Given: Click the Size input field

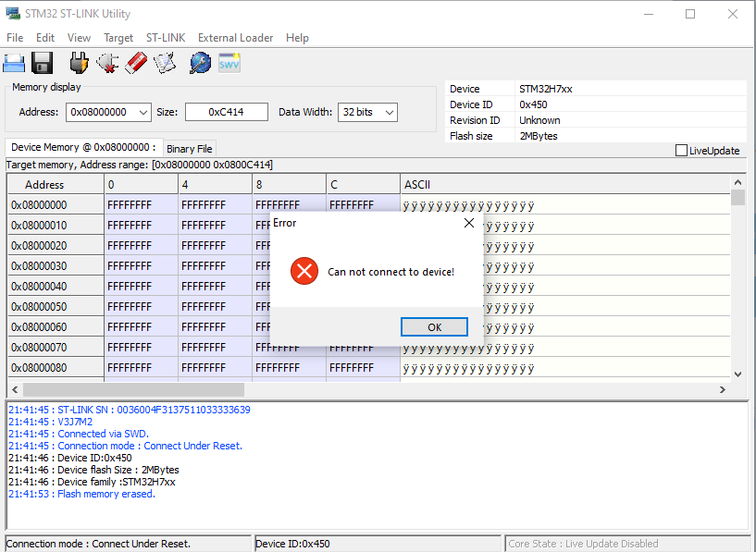Looking at the screenshot, I should [x=227, y=112].
